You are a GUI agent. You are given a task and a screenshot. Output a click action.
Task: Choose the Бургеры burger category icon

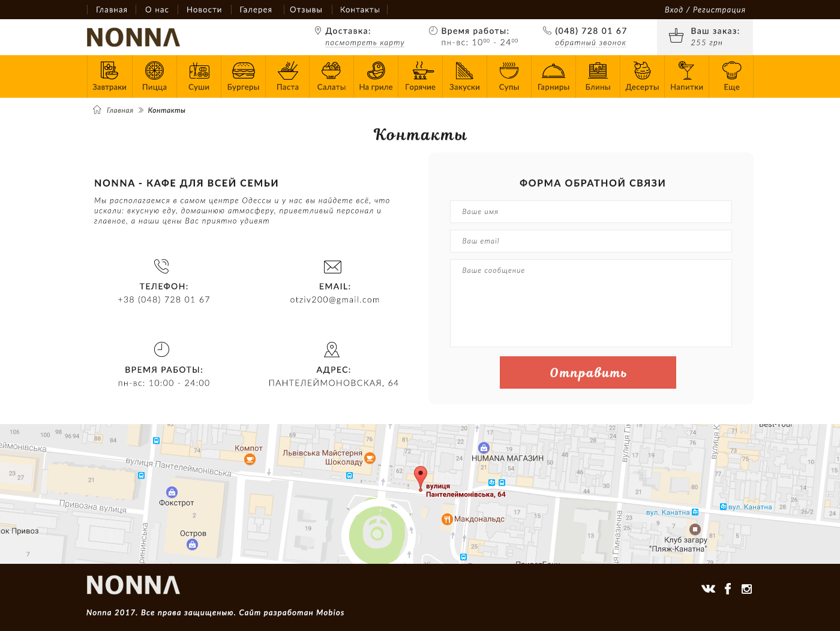tap(243, 71)
